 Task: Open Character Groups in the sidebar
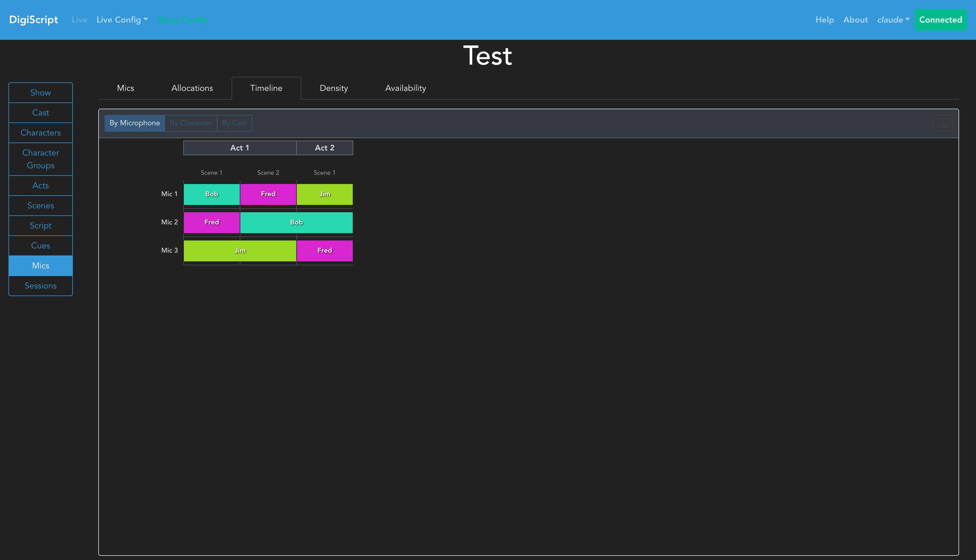(40, 159)
